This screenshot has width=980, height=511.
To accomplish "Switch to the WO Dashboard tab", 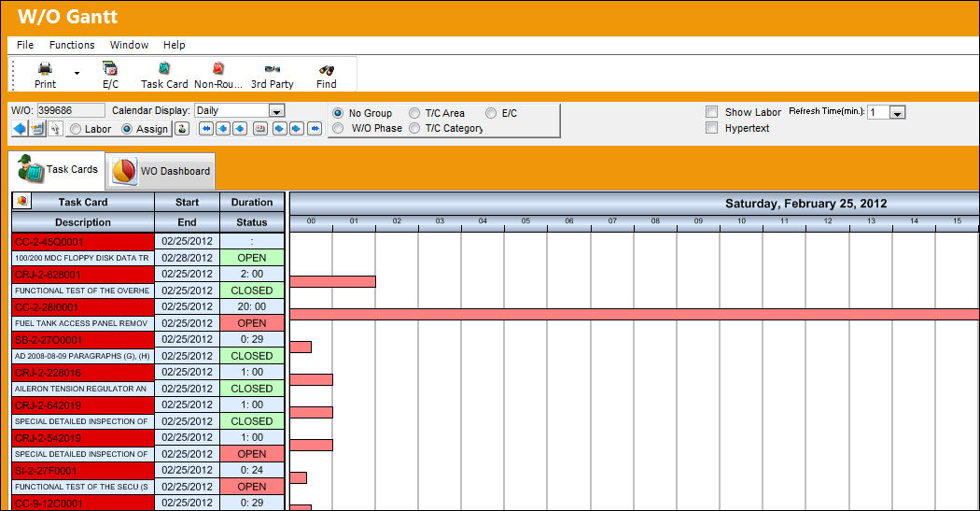I will coord(161,171).
